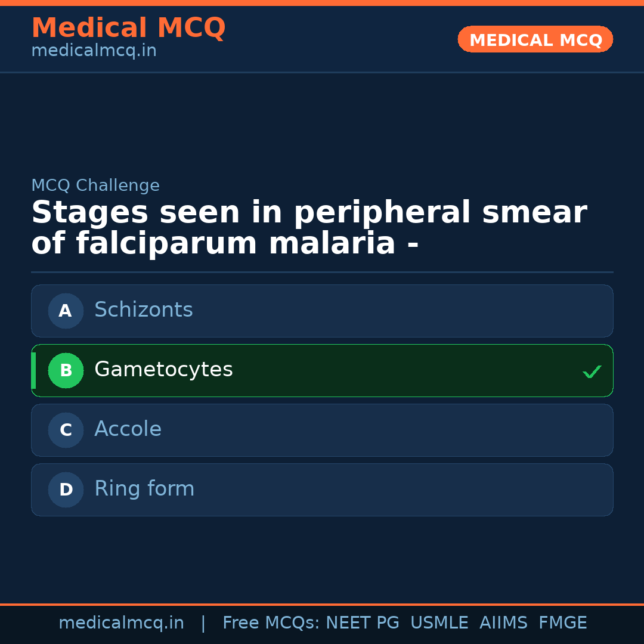Click the green B badge icon

(66, 370)
